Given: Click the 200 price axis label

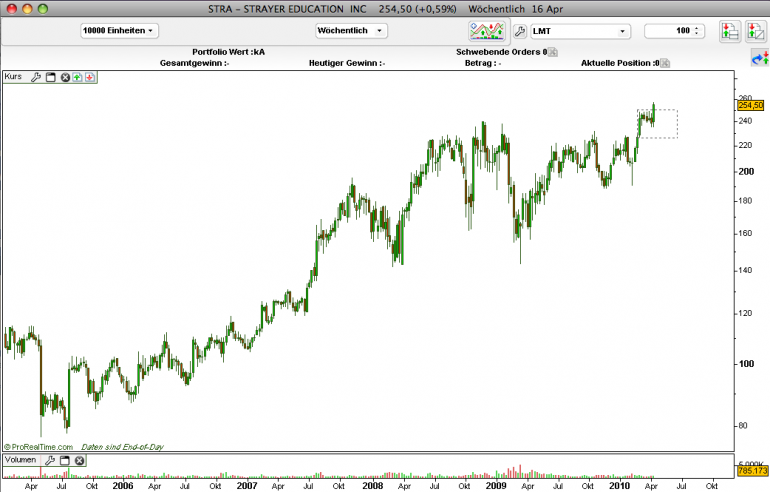Looking at the screenshot, I should point(746,171).
